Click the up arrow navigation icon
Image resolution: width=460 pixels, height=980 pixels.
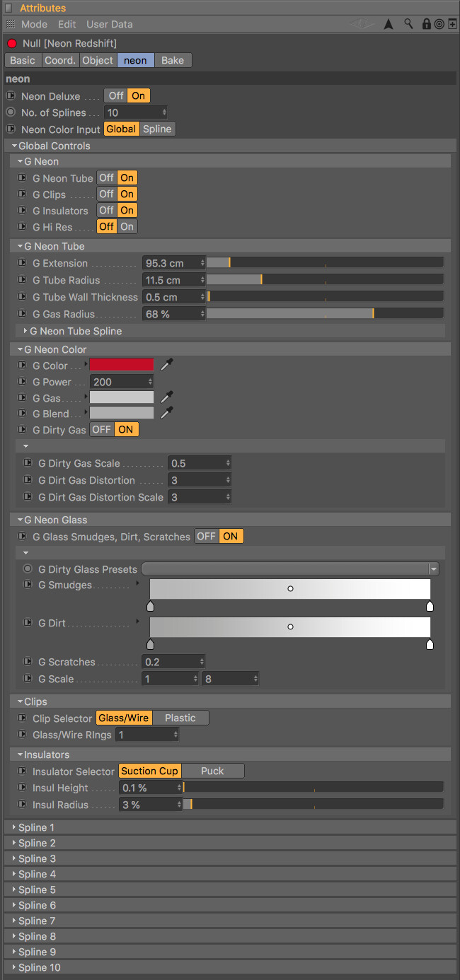389,24
